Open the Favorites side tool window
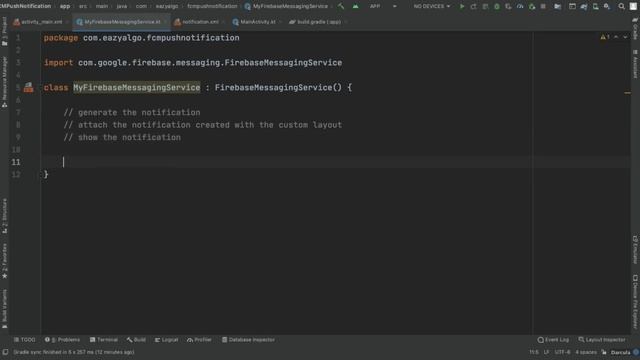Image resolution: width=640 pixels, height=360 pixels. coord(4,261)
